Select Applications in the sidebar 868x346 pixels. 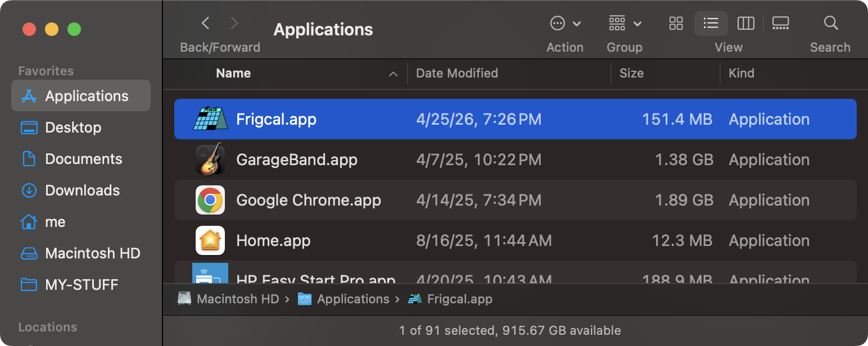pyautogui.click(x=81, y=96)
